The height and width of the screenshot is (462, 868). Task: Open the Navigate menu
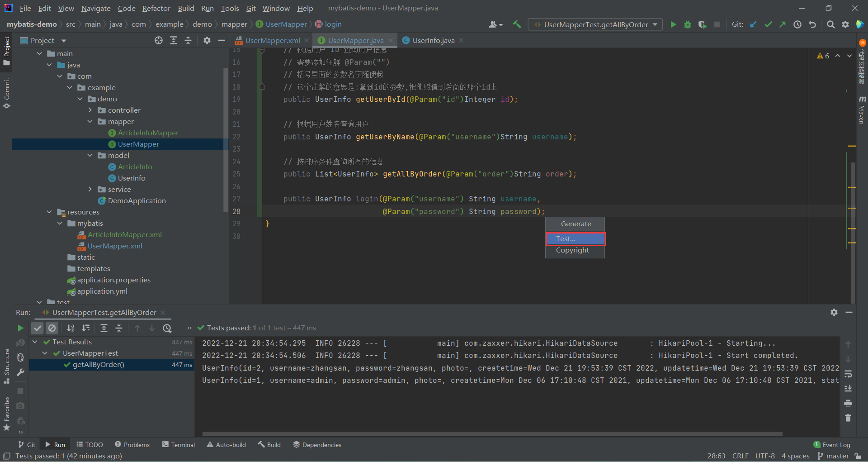click(96, 8)
